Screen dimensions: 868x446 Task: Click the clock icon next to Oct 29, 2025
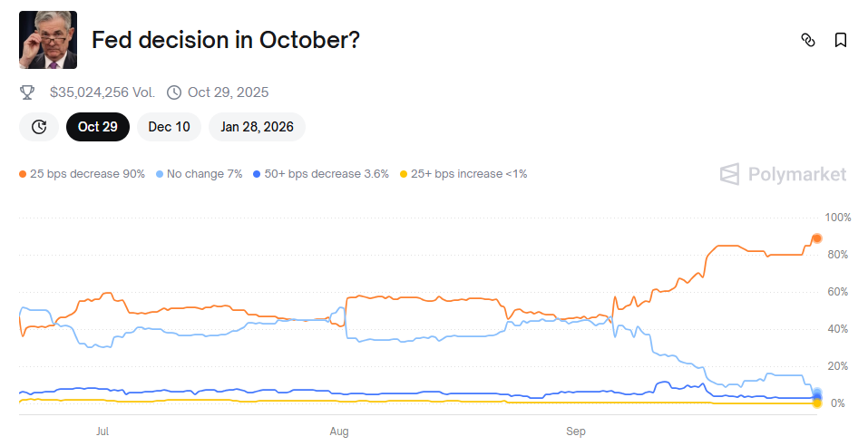click(174, 92)
